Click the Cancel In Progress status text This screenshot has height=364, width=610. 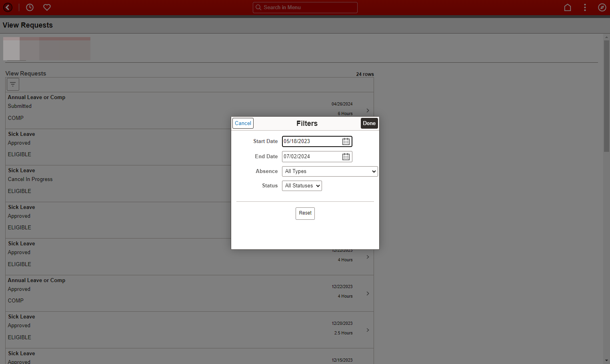(30, 179)
